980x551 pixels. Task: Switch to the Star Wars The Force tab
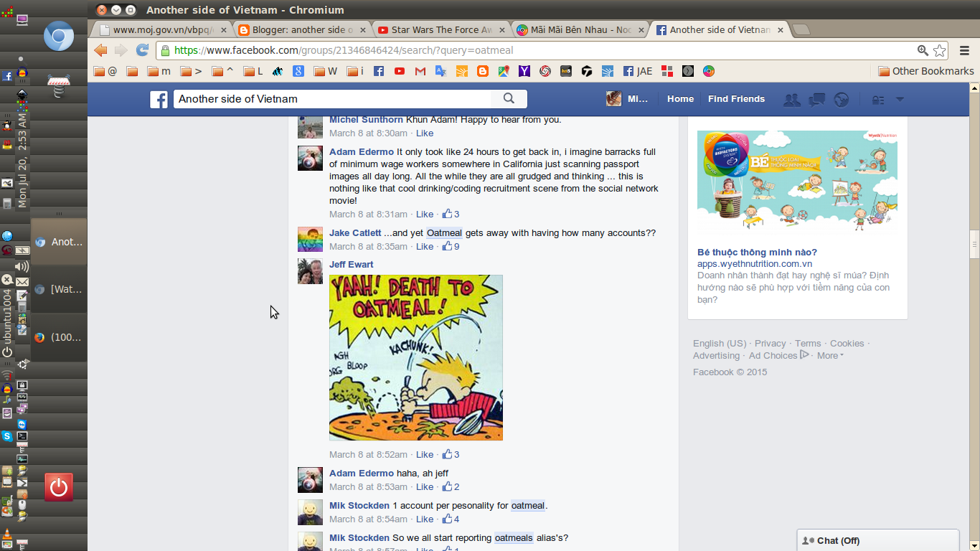pos(441,29)
